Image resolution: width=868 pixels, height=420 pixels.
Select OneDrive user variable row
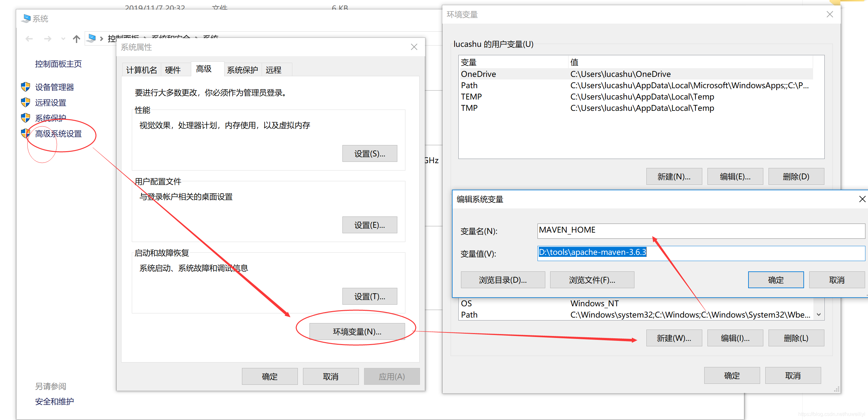[636, 74]
